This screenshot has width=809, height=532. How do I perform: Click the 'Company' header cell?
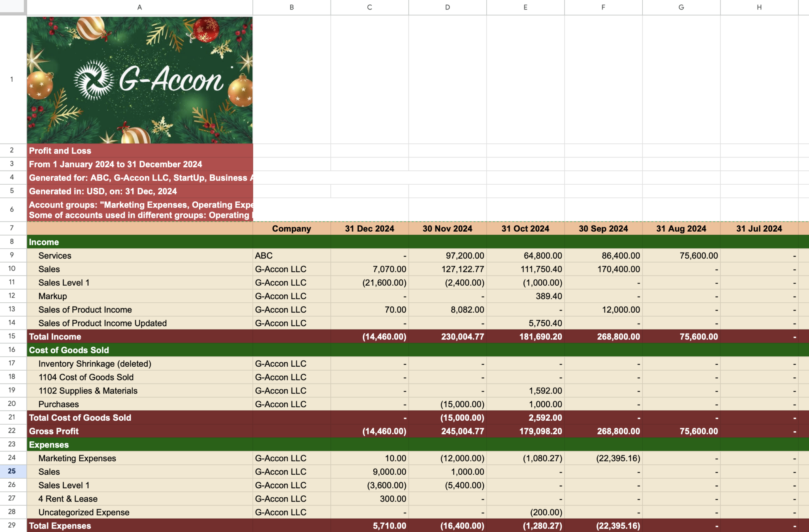point(292,229)
